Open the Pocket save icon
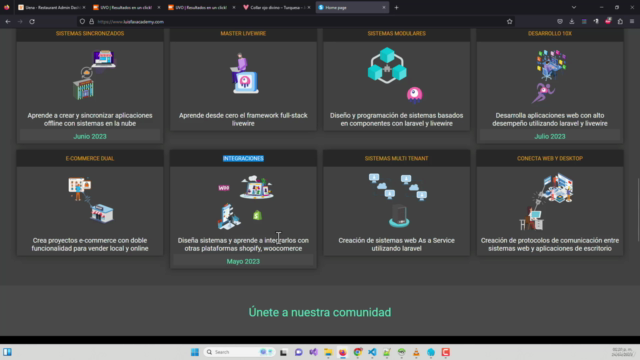640x360 pixels. [560, 22]
